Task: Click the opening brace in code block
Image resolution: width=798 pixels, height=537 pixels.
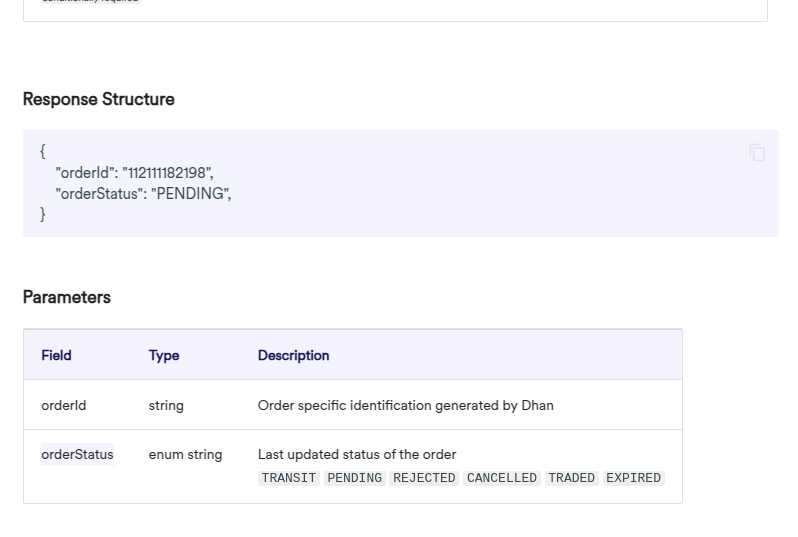Action: click(42, 151)
